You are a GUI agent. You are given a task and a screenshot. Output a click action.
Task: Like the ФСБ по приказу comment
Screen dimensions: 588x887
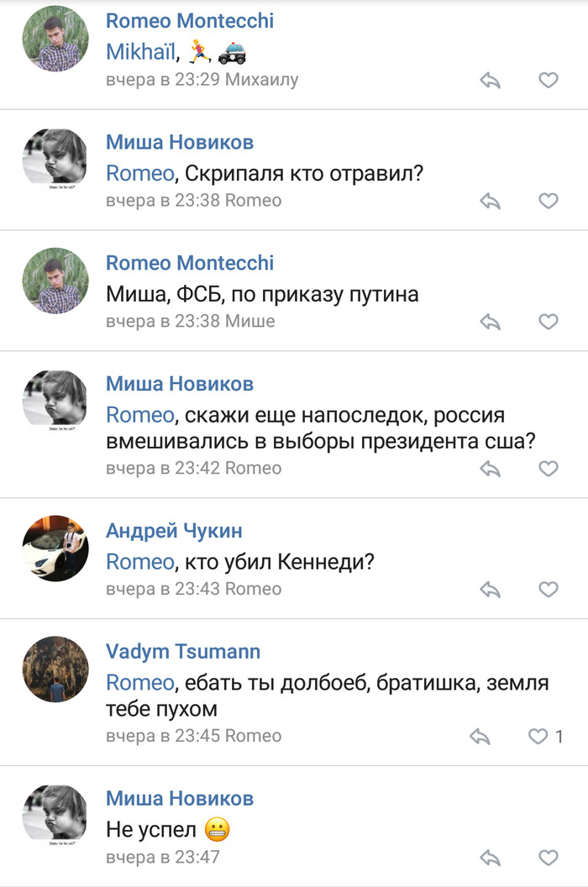548,322
